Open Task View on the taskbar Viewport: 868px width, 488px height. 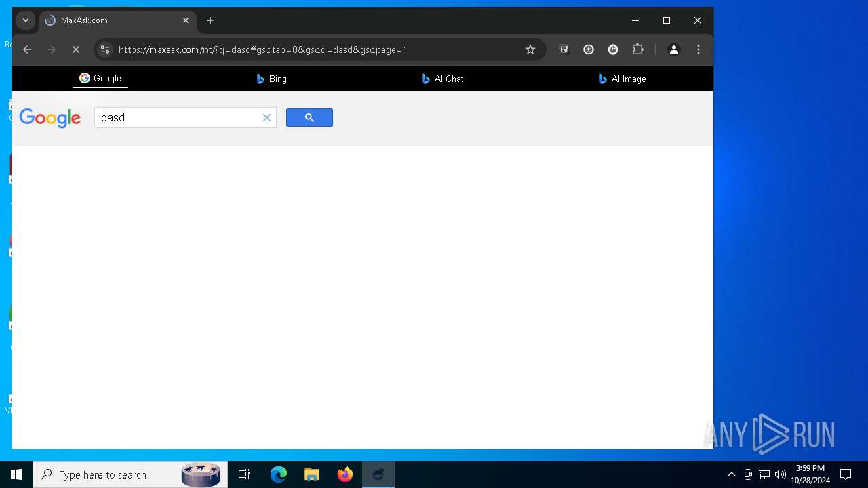click(244, 474)
